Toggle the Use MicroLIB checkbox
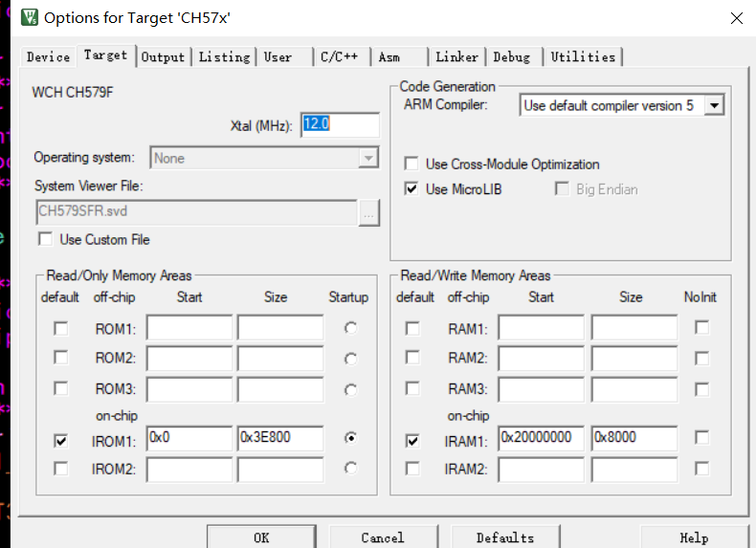 click(x=411, y=189)
